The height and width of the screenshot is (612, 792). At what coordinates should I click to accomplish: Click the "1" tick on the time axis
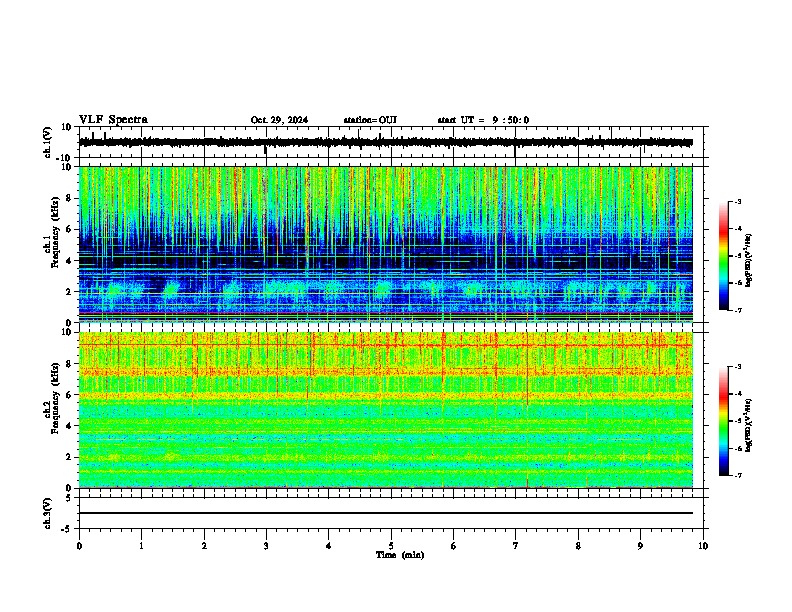click(x=141, y=546)
